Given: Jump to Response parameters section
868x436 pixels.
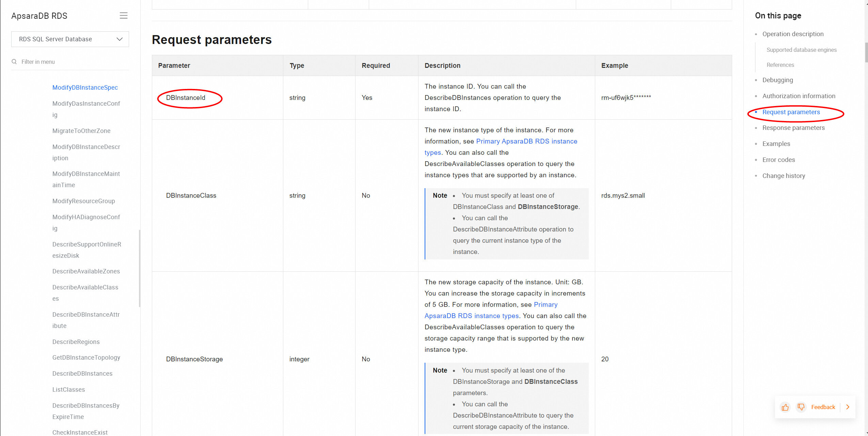Looking at the screenshot, I should [x=793, y=128].
